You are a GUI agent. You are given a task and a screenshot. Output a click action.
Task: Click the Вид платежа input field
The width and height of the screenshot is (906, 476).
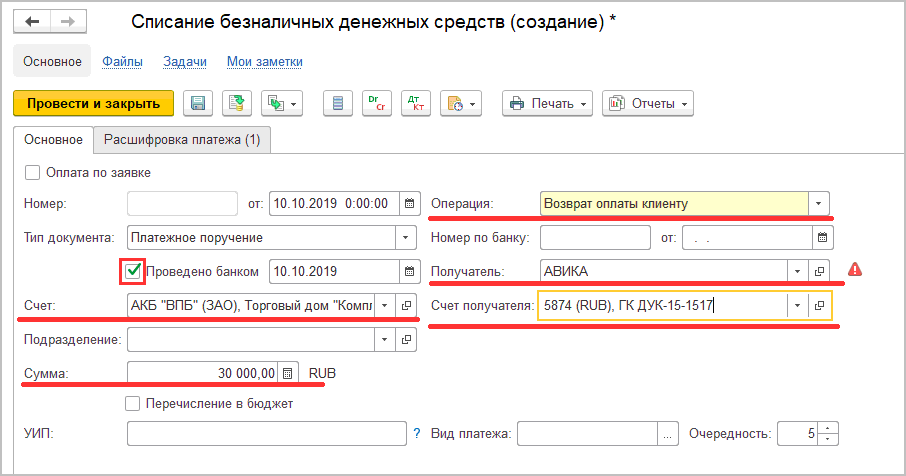587,434
